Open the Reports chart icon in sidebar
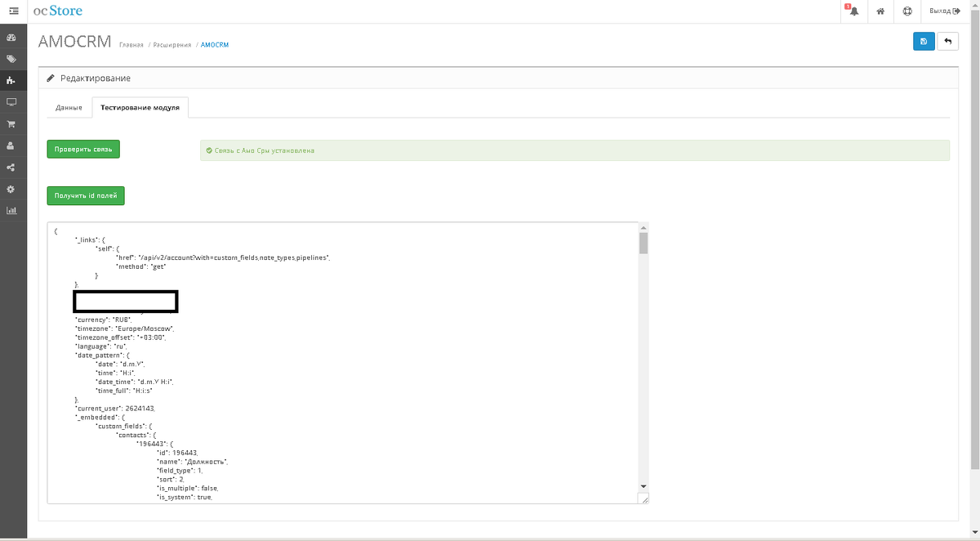Viewport: 980px width, 541px height. (11, 210)
